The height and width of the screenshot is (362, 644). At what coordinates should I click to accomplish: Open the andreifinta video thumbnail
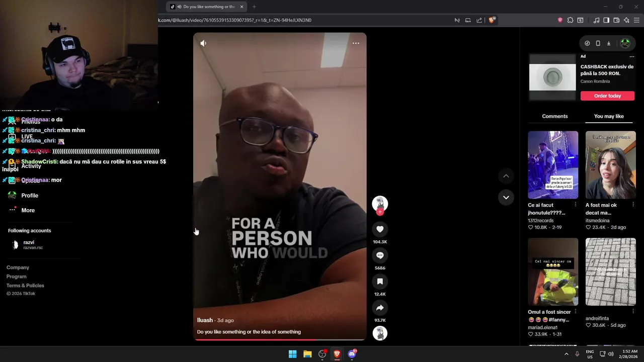(x=610, y=272)
